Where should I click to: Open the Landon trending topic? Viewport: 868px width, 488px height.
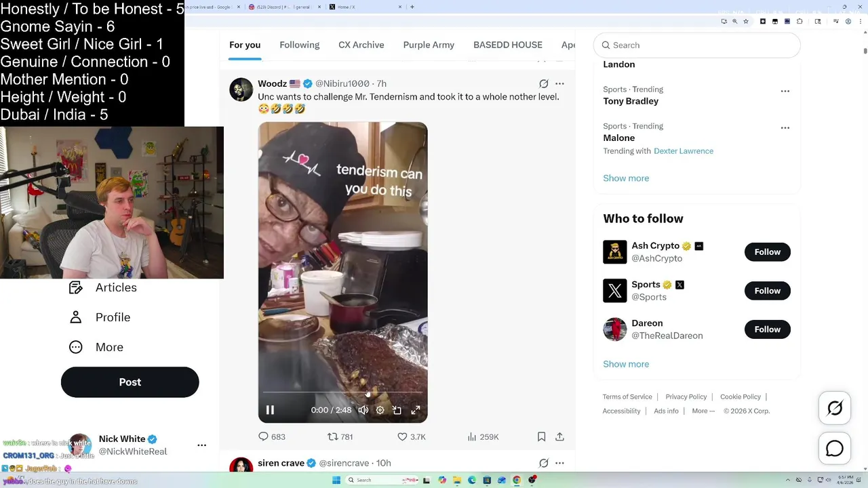tap(619, 64)
